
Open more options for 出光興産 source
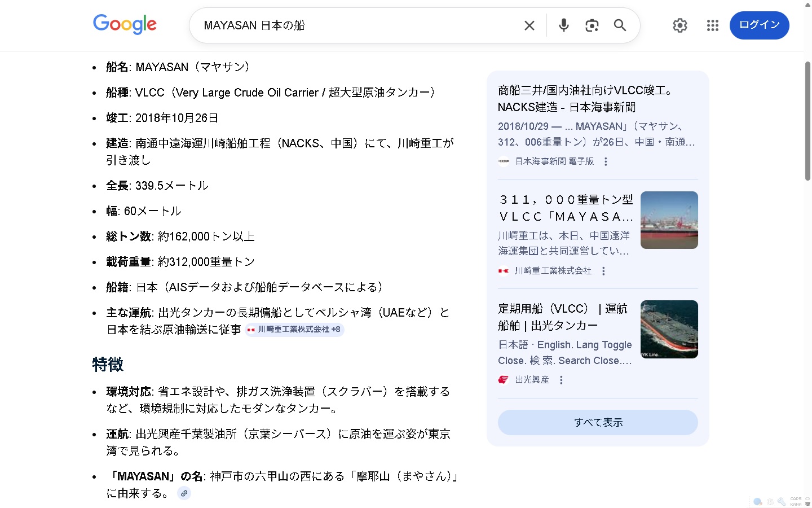point(561,380)
